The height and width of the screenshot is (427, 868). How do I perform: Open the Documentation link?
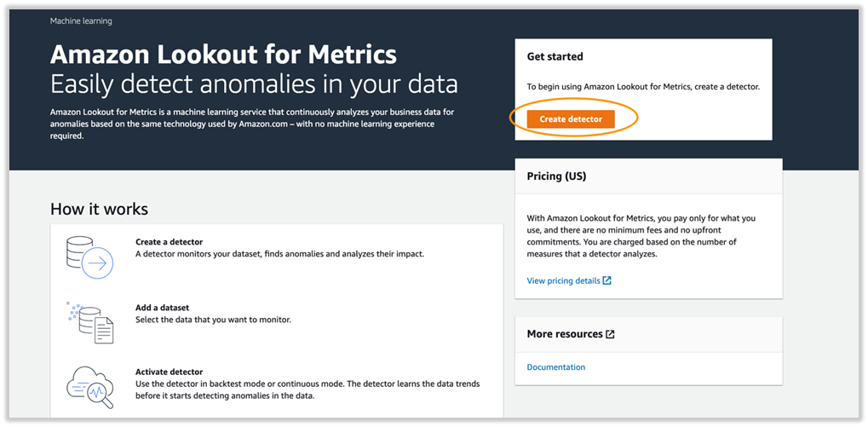(x=555, y=367)
